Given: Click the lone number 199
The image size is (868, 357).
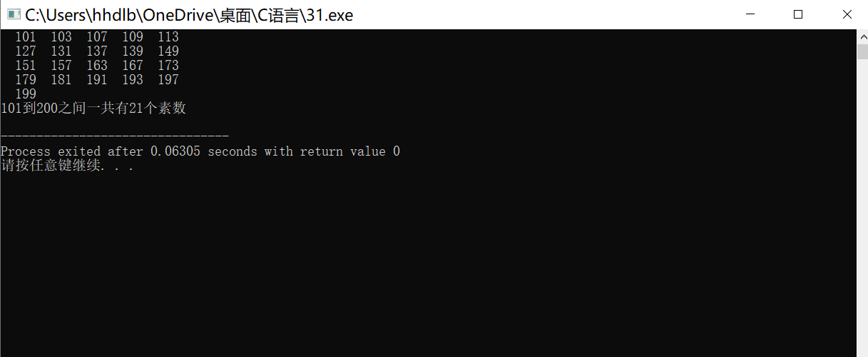Looking at the screenshot, I should pos(26,94).
